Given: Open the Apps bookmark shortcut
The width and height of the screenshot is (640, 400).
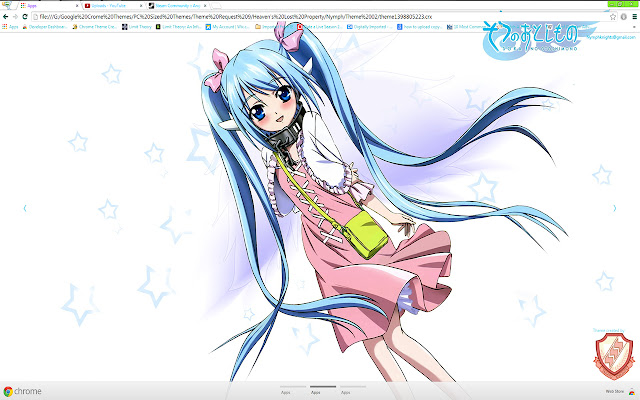Looking at the screenshot, I should tap(10, 27).
